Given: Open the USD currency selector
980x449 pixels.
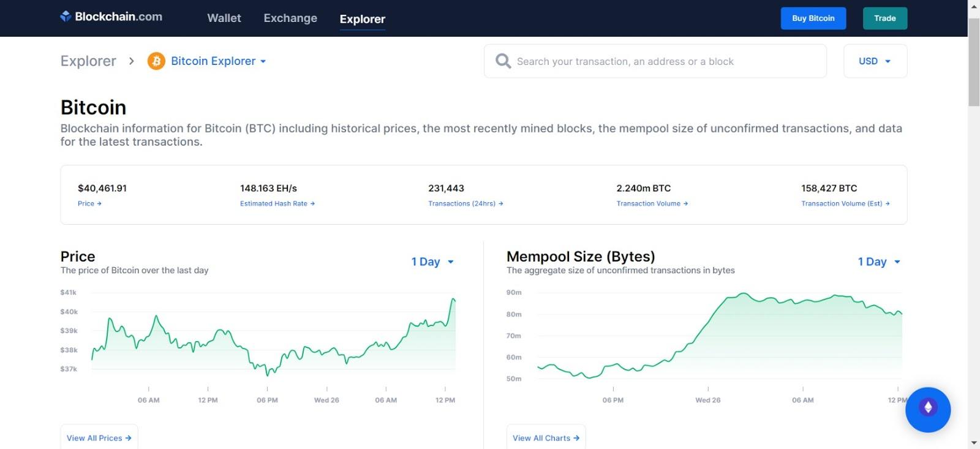Looking at the screenshot, I should click(875, 61).
